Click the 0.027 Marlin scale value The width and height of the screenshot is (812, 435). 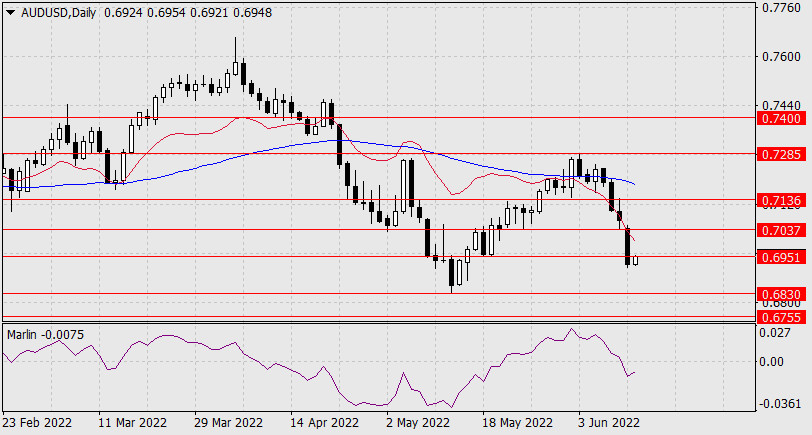coord(775,332)
